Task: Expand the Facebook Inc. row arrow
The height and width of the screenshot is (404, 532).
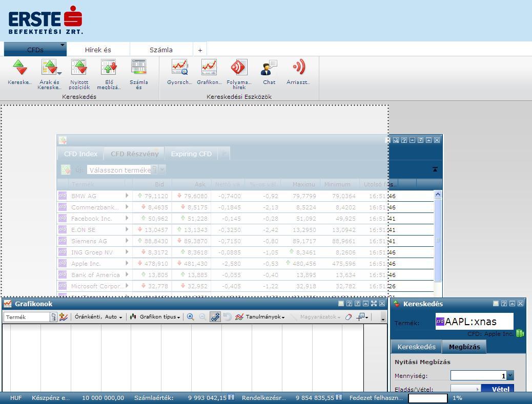Action: (x=127, y=218)
